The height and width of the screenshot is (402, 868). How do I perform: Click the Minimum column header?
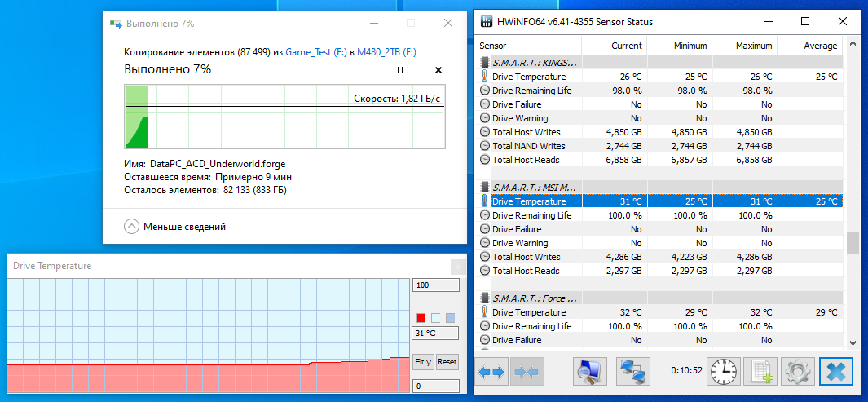(679, 46)
